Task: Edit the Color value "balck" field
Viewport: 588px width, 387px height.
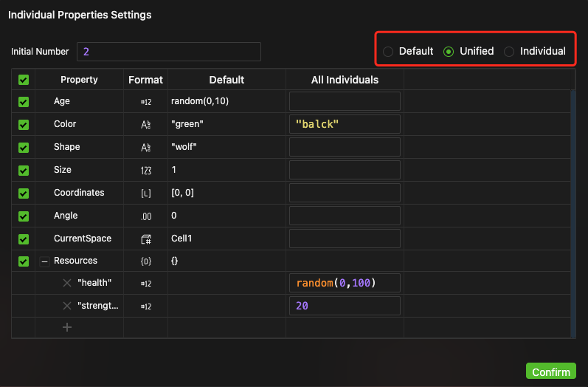Action: point(345,124)
